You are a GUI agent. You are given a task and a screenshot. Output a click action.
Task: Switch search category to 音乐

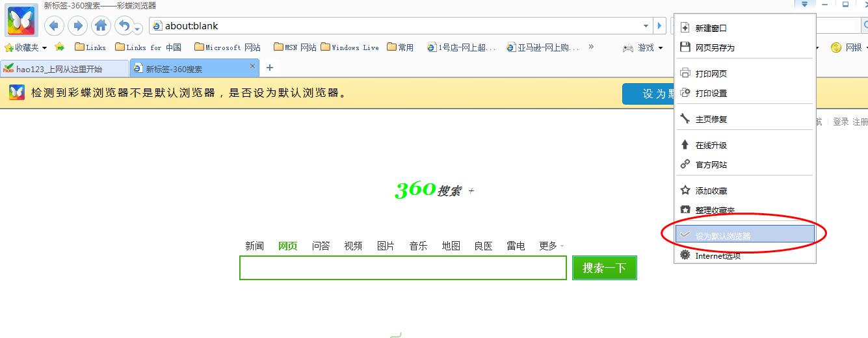(x=418, y=246)
